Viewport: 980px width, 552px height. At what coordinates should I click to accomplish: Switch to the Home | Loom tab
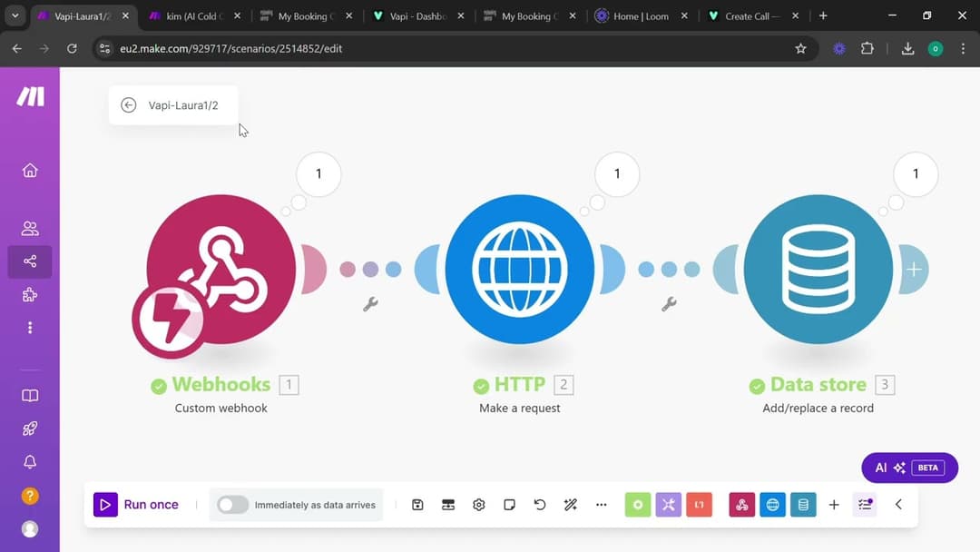642,16
